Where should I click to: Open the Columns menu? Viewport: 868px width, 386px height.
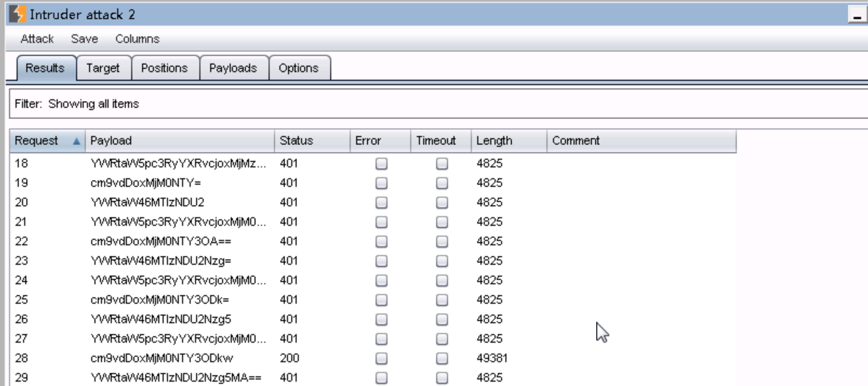click(137, 39)
